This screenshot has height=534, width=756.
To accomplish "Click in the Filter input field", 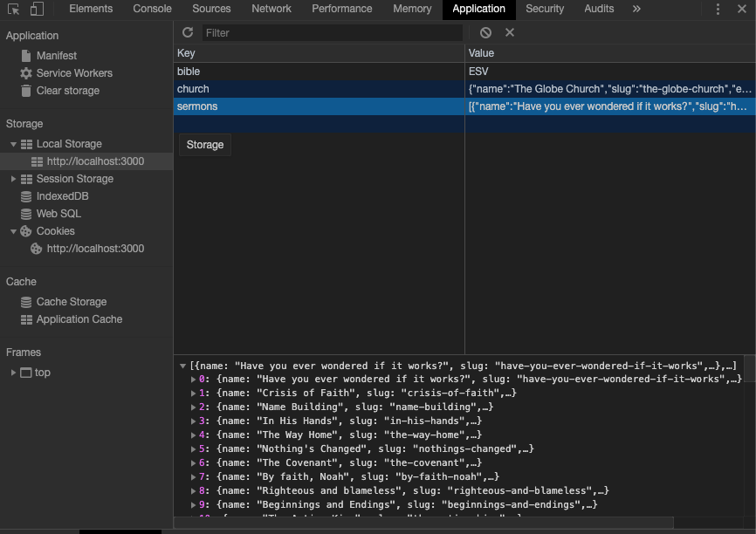I will [333, 33].
